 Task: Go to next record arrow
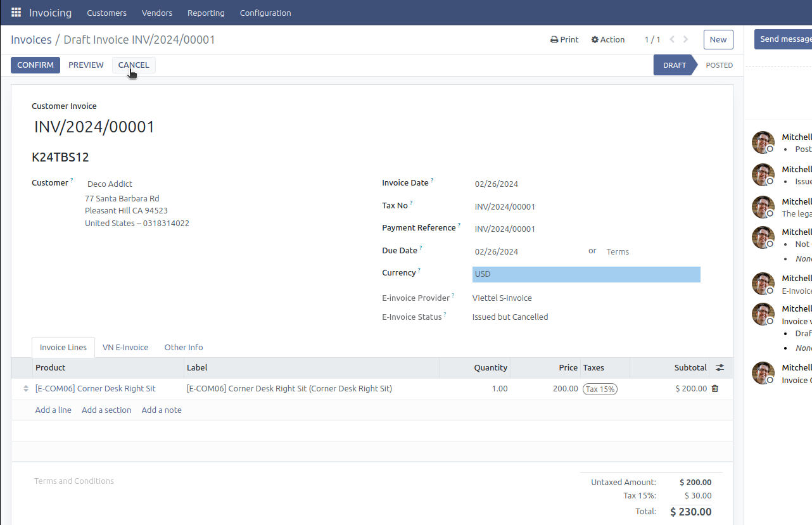tap(686, 39)
